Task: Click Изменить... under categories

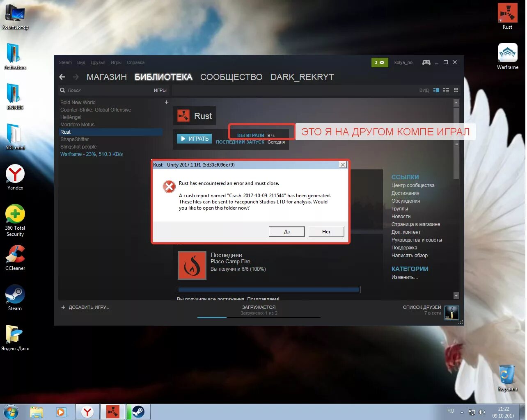Action: pyautogui.click(x=405, y=277)
